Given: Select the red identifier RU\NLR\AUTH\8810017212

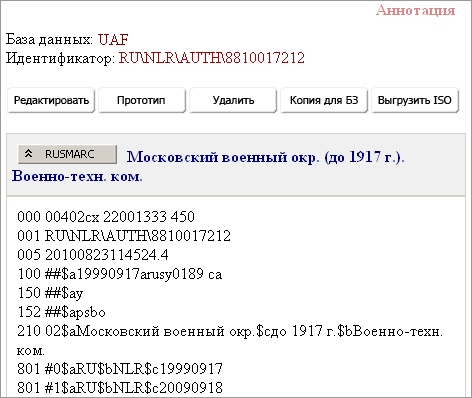Looking at the screenshot, I should [212, 58].
